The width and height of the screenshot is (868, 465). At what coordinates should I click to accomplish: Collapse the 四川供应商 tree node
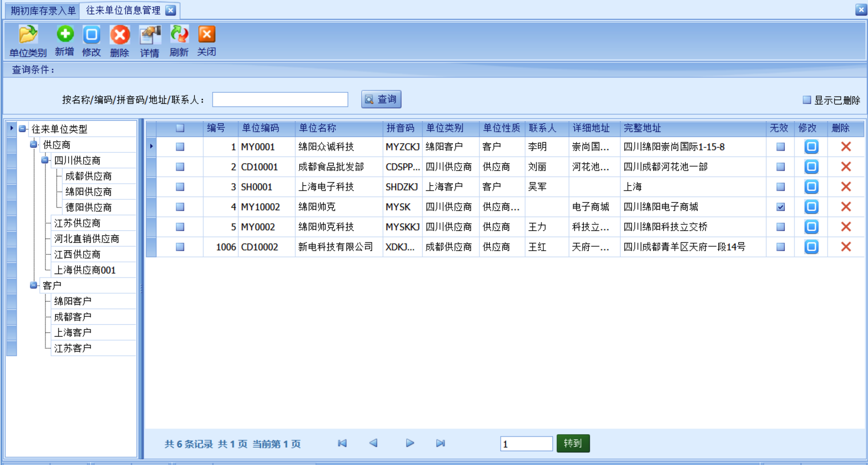tap(45, 160)
